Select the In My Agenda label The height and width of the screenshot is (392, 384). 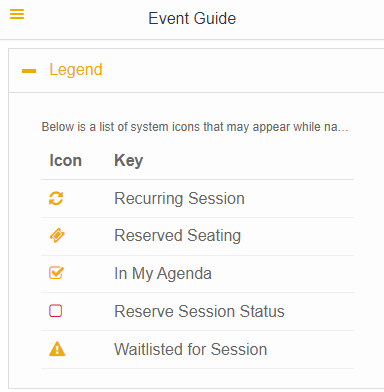[x=163, y=274]
